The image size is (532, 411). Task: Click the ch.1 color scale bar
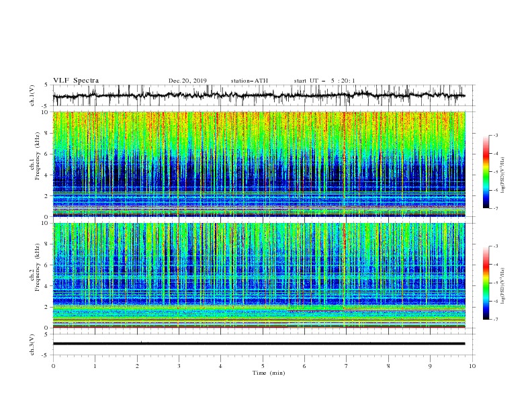tap(486, 172)
